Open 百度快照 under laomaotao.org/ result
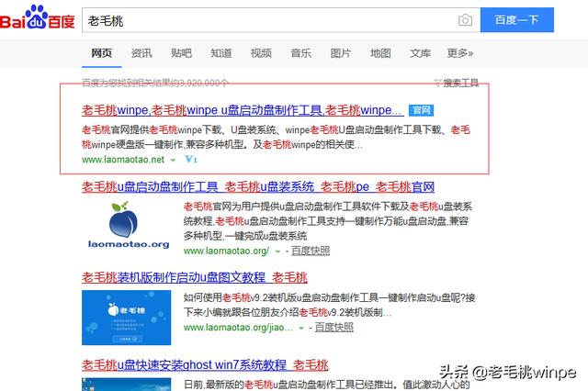 click(311, 251)
